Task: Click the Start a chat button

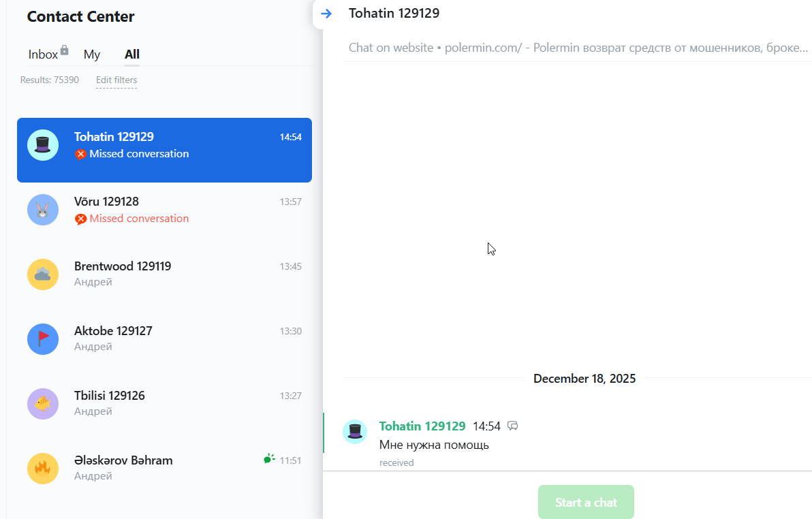Action: coord(586,502)
